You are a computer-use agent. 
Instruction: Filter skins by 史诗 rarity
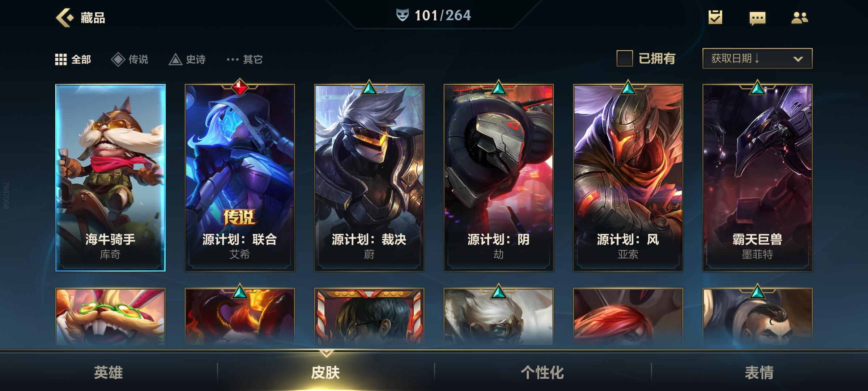(x=187, y=59)
